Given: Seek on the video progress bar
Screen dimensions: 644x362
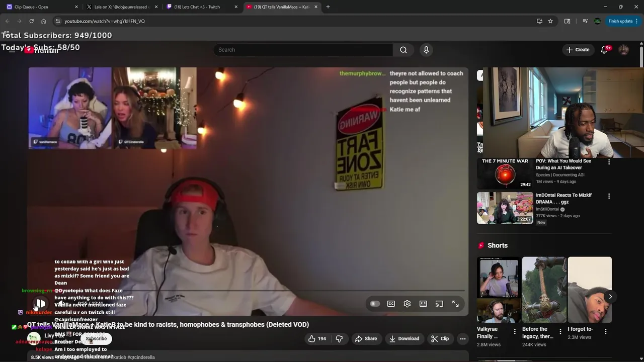Looking at the screenshot, I should click(249, 291).
